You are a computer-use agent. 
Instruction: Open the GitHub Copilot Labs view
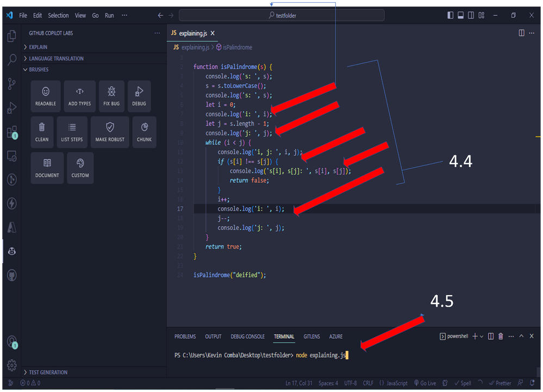pyautogui.click(x=12, y=251)
